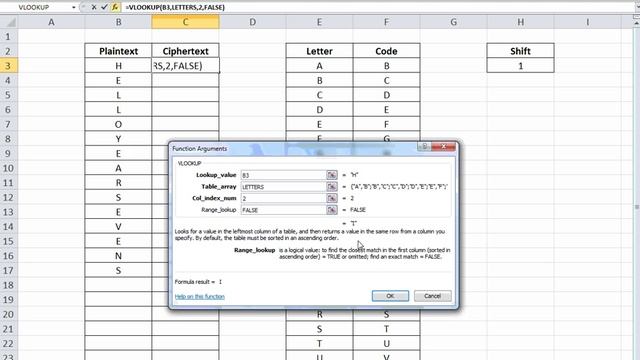Click the Letter header cell
The width and height of the screenshot is (640, 360).
pos(319,51)
